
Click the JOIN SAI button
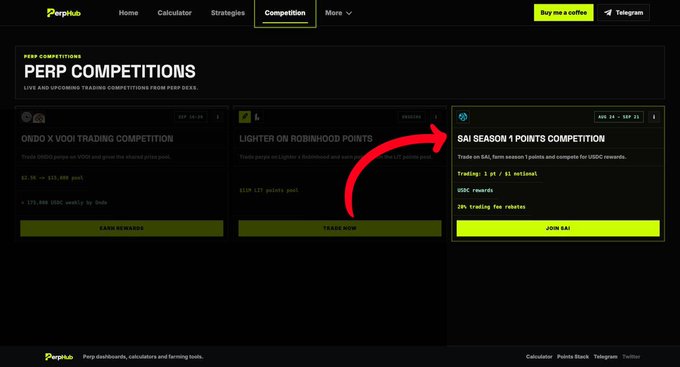[558, 228]
